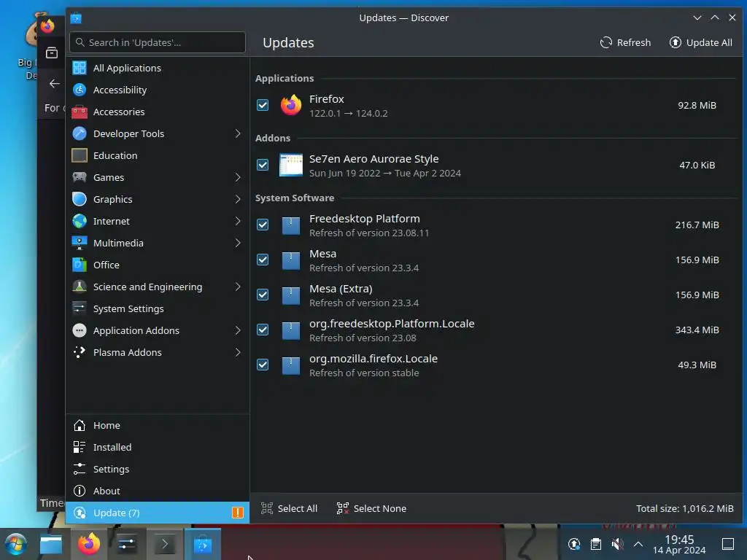Screen dimensions: 747x560
Task: Uncheck the Se7en Aero Aurorae Style checkbox
Action: point(263,166)
